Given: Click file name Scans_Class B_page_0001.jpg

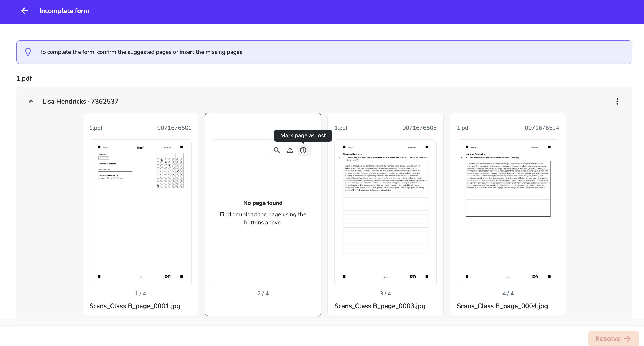Looking at the screenshot, I should [x=135, y=306].
